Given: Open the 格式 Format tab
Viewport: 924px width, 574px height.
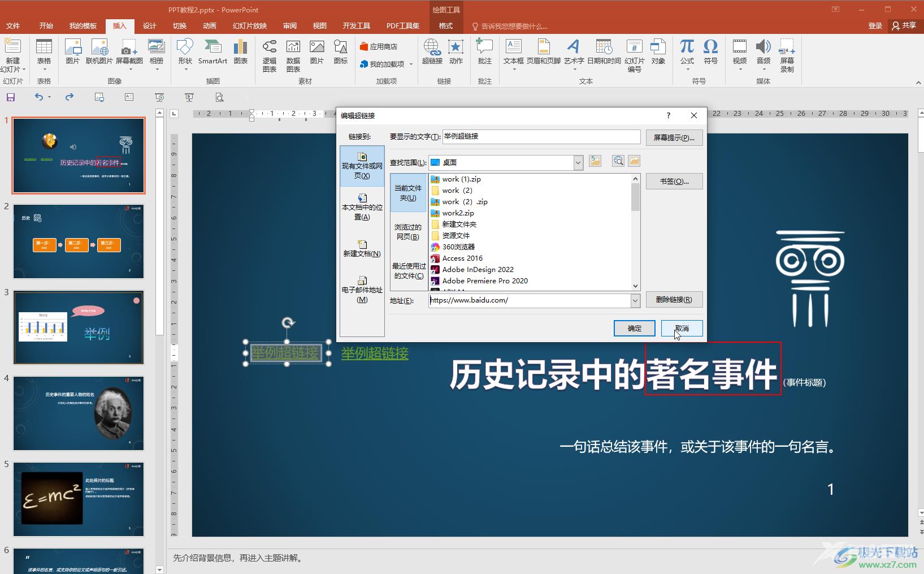Looking at the screenshot, I should [x=446, y=26].
